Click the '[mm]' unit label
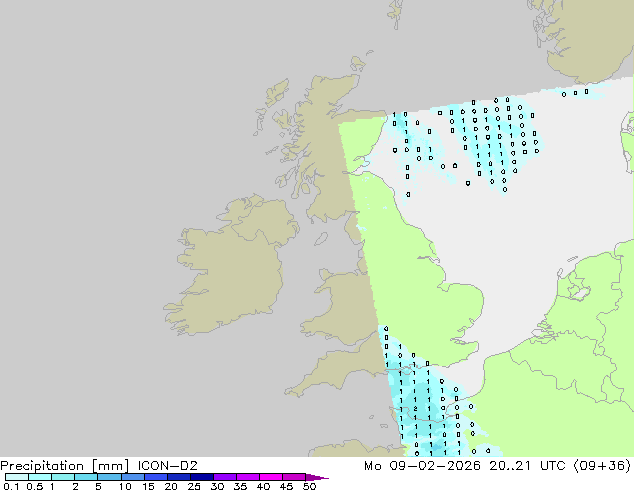 [111, 466]
